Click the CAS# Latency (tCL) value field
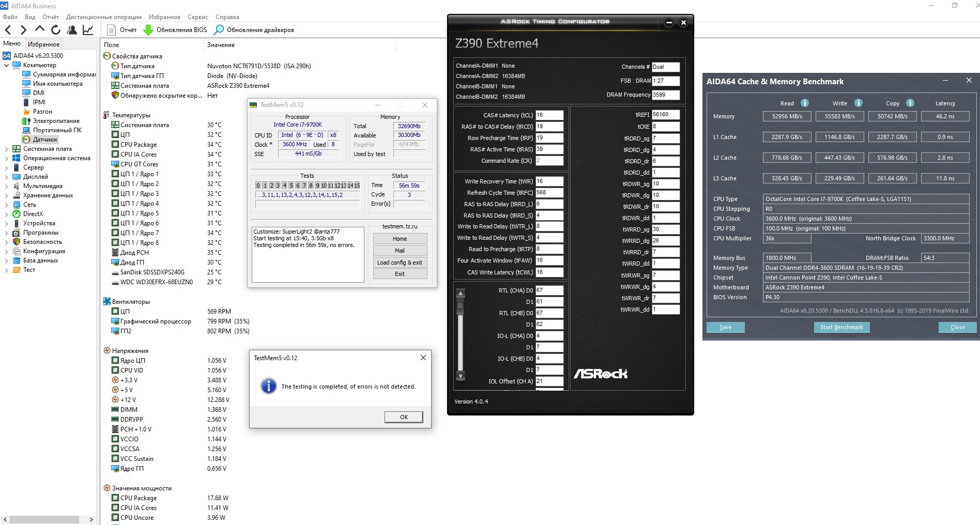 (549, 115)
